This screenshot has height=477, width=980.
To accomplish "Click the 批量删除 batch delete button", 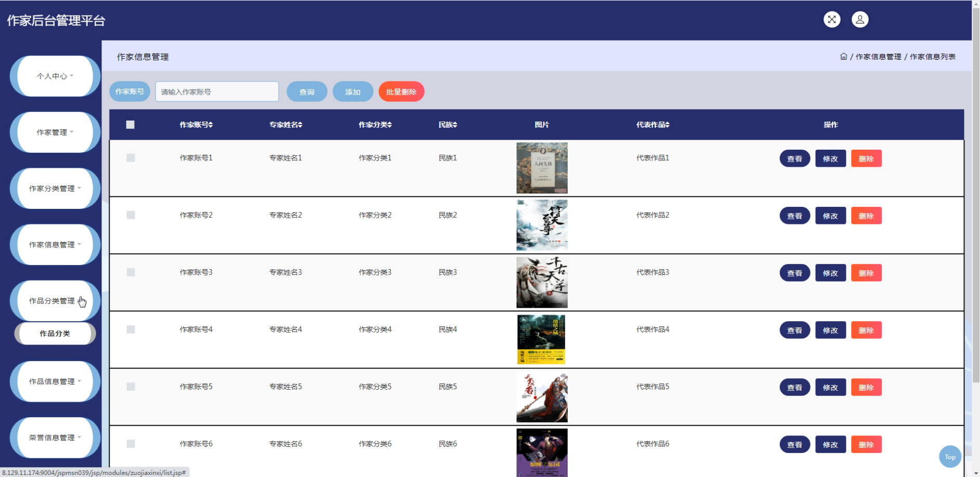I will pyautogui.click(x=401, y=91).
